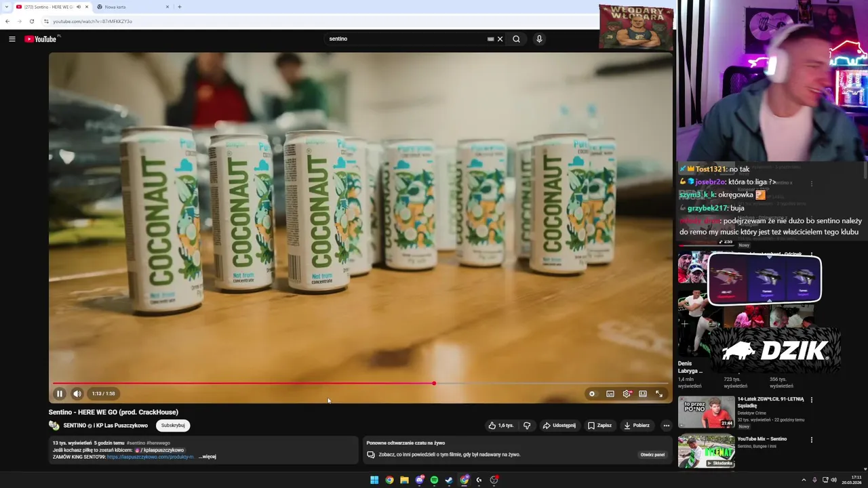This screenshot has width=868, height=488.
Task: Open the laspuszczykowo.com product link
Action: [x=151, y=457]
